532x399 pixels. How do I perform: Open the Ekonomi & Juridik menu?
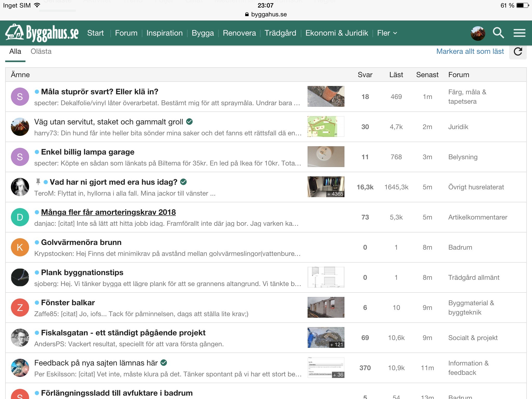[336, 33]
